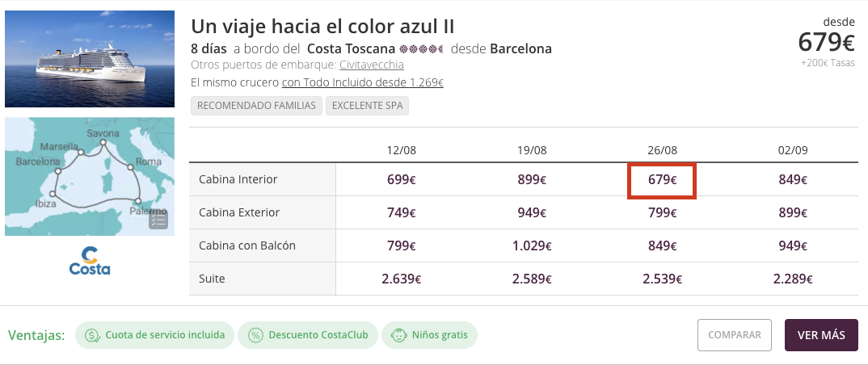Click the VER MÁS button

(821, 335)
